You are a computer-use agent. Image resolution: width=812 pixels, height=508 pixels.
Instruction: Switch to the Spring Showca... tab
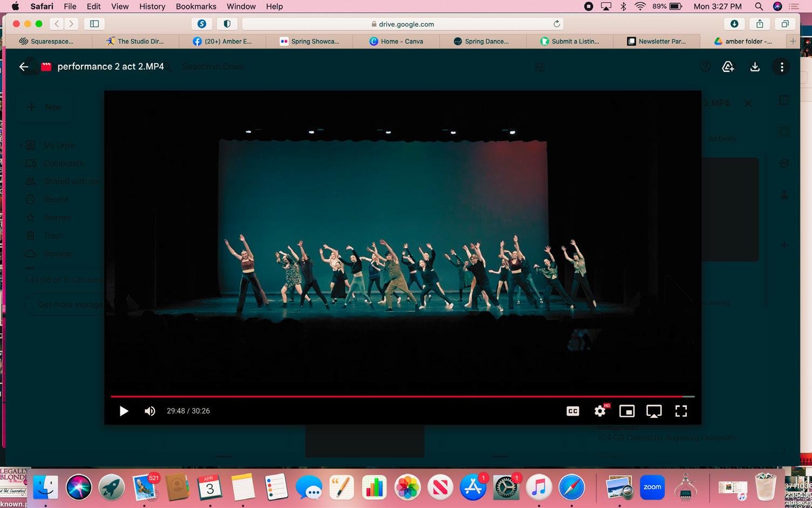pos(310,41)
